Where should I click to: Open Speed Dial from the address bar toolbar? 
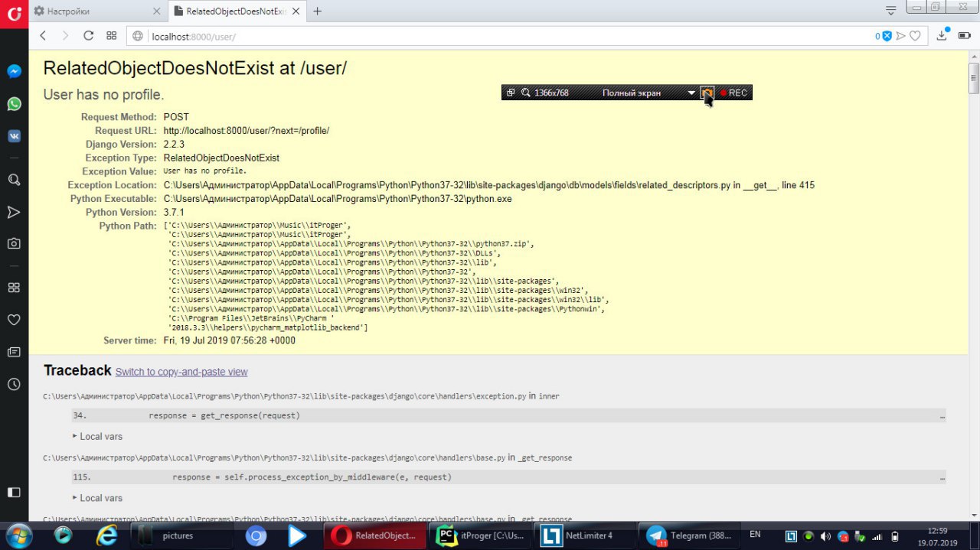[111, 36]
